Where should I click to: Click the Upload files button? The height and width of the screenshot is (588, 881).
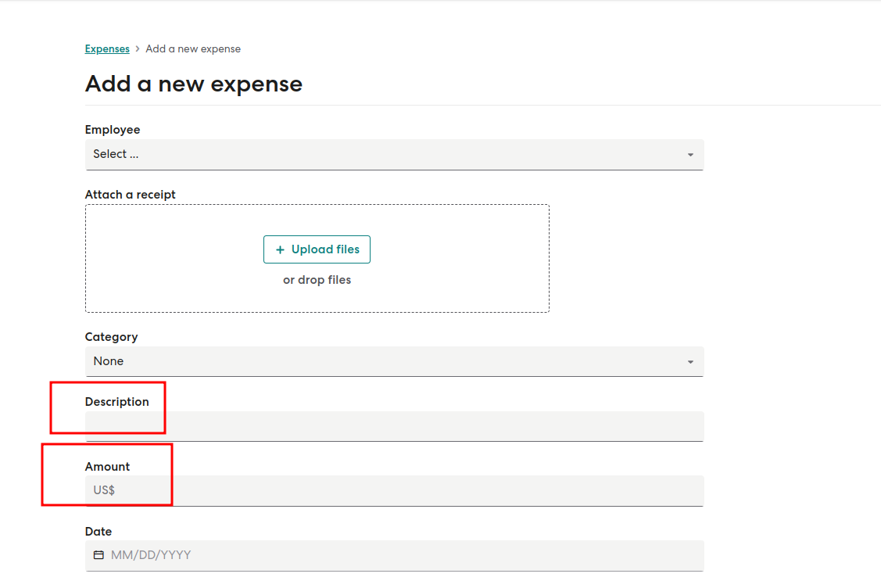[x=317, y=249]
